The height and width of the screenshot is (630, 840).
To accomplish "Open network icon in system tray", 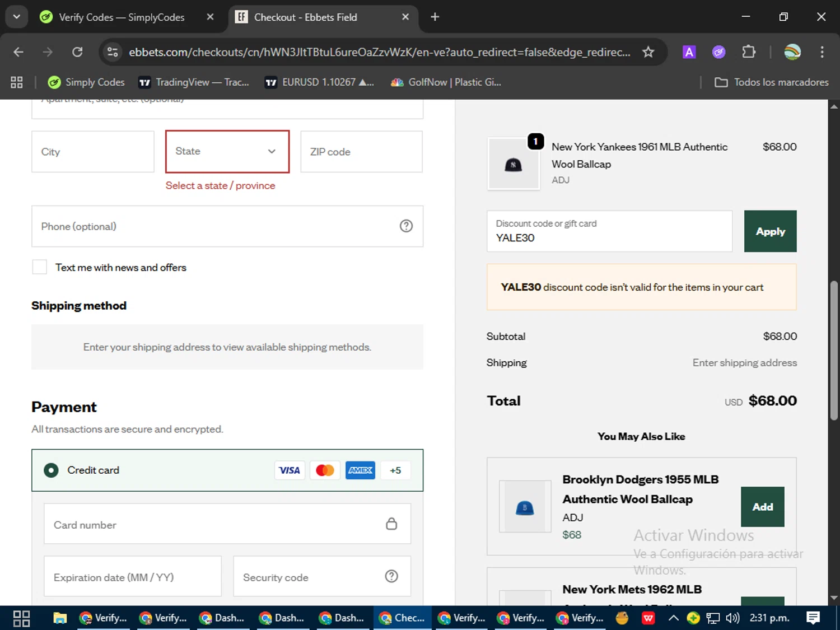I will (713, 618).
